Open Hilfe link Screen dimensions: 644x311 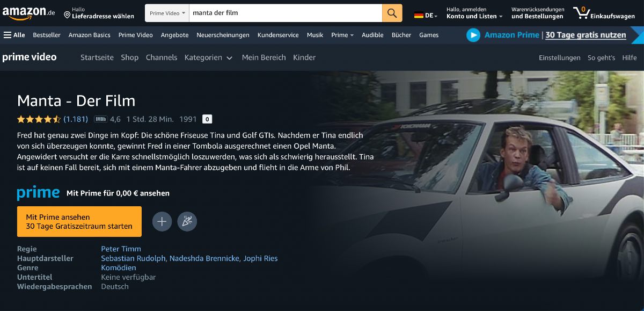(x=630, y=57)
